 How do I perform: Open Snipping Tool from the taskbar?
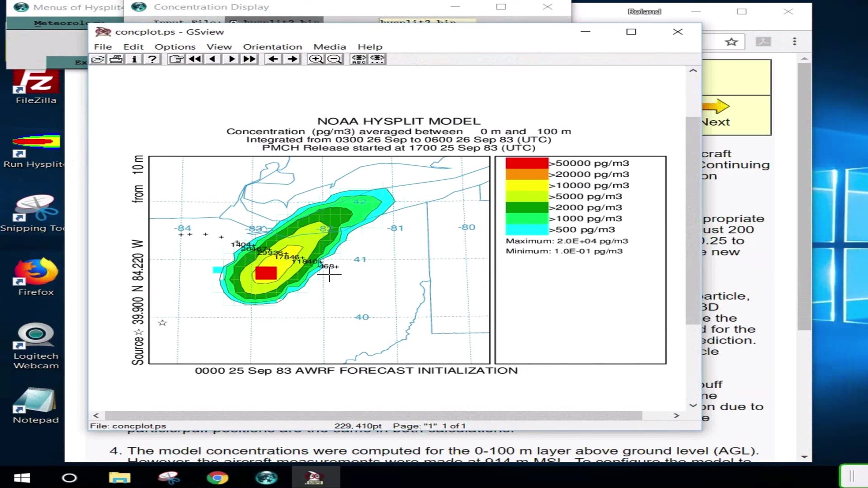click(169, 478)
